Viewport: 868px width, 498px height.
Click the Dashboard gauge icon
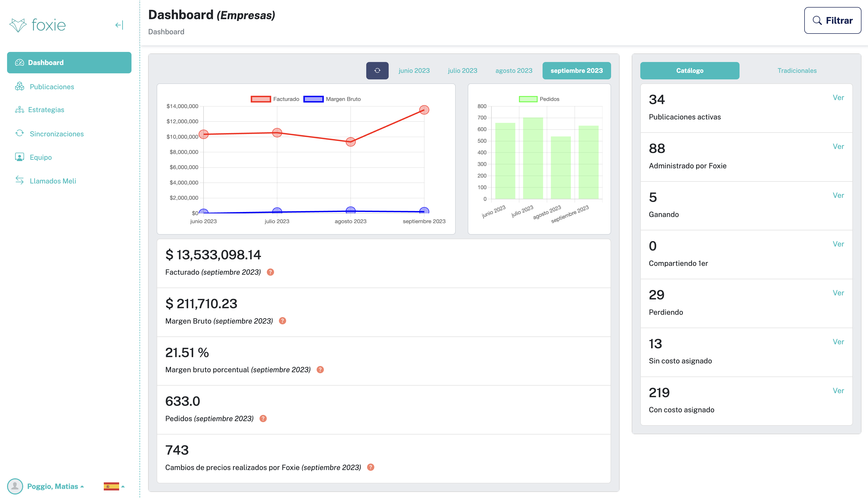(x=19, y=63)
